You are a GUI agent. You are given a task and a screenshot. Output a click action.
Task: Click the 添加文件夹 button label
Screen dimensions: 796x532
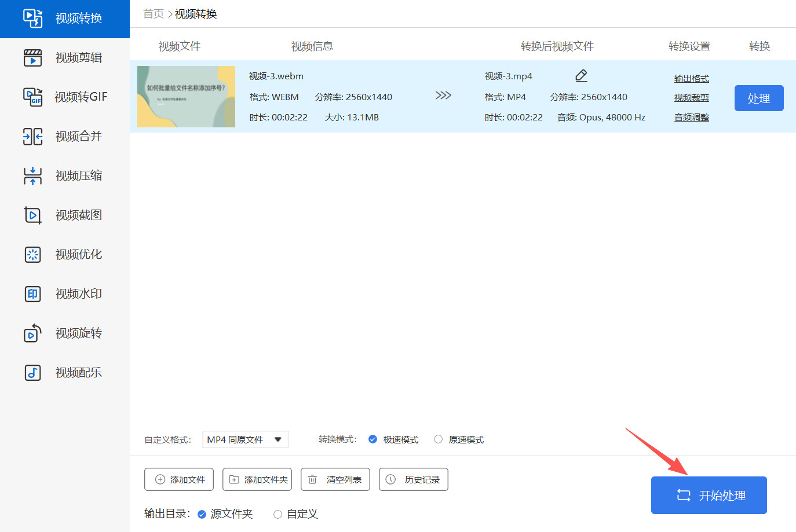(266, 480)
